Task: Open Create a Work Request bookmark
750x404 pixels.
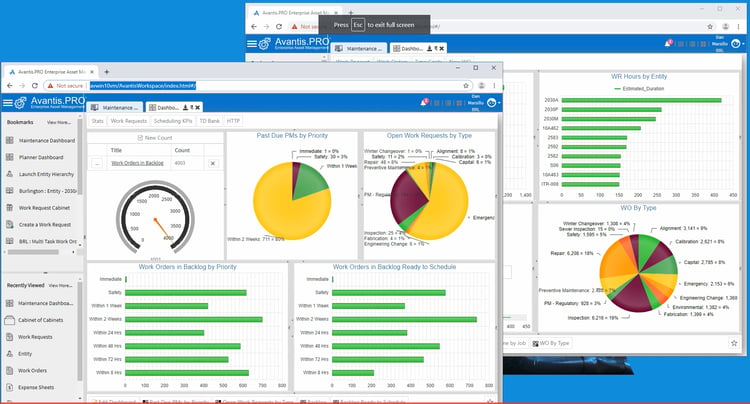Action: pos(44,224)
